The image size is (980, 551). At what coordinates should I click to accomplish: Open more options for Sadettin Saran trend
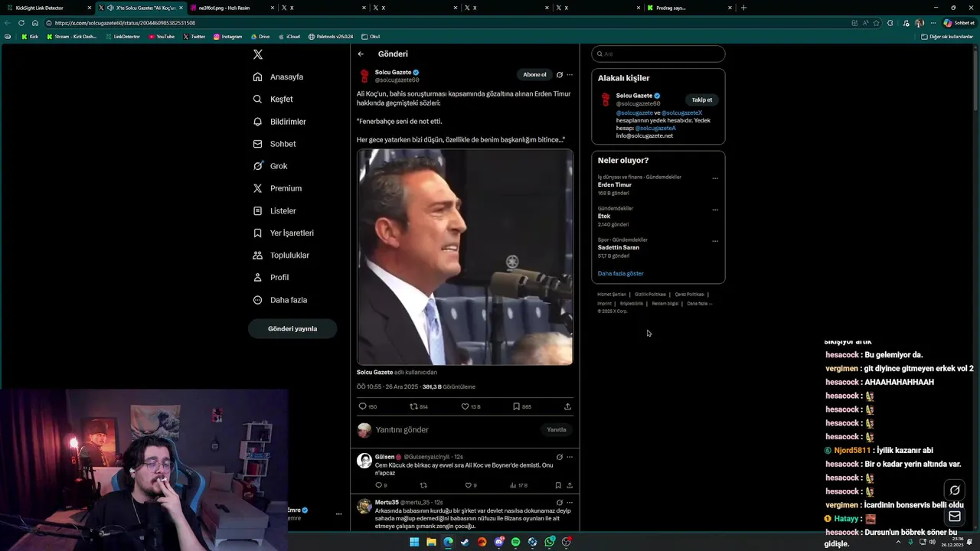[x=715, y=241]
